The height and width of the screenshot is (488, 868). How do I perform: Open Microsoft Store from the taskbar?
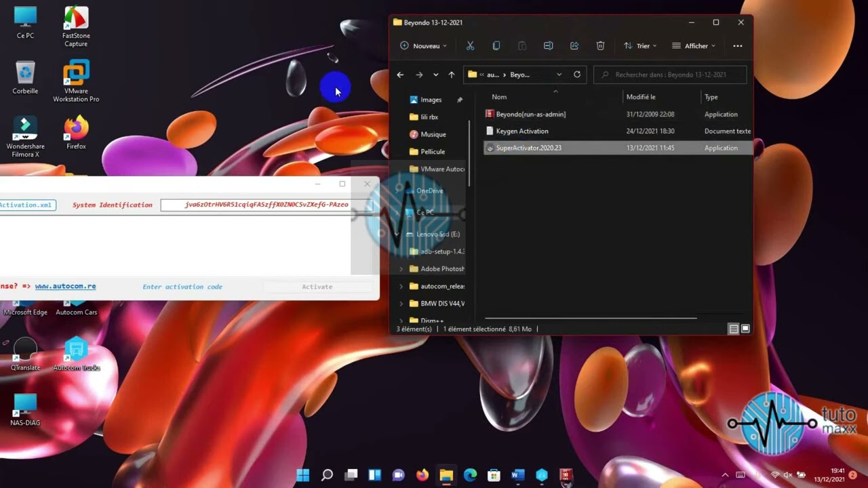(x=494, y=475)
